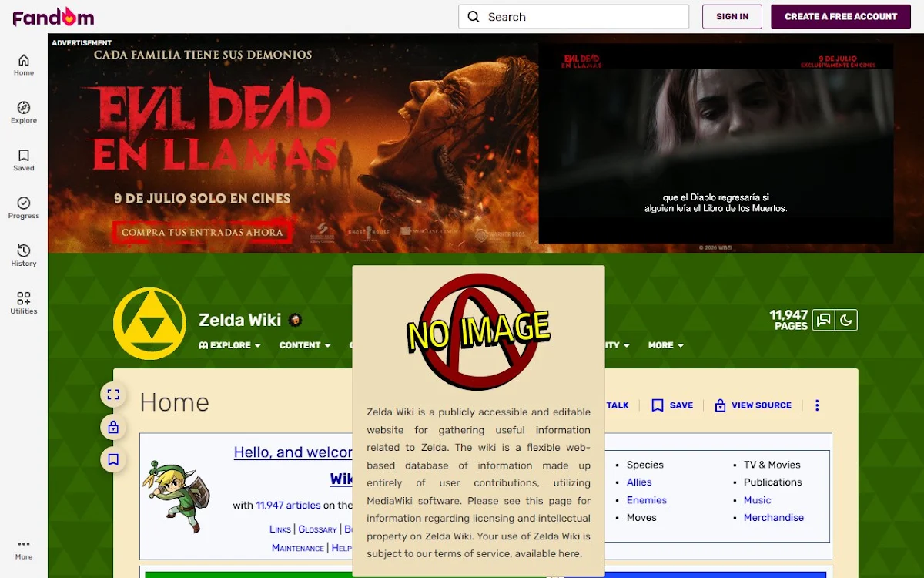The height and width of the screenshot is (578, 924).
Task: Click the 11,947 pages counter
Action: 788,320
